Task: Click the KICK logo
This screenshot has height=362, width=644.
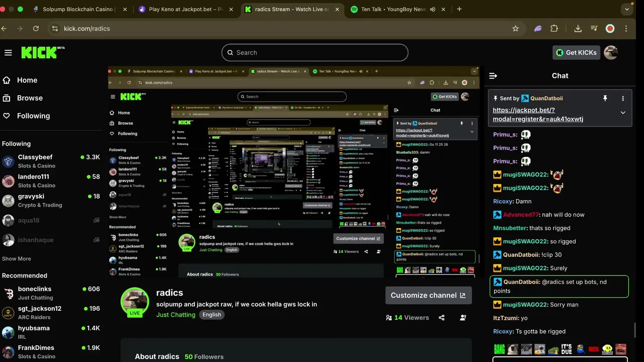Action: 43,52
